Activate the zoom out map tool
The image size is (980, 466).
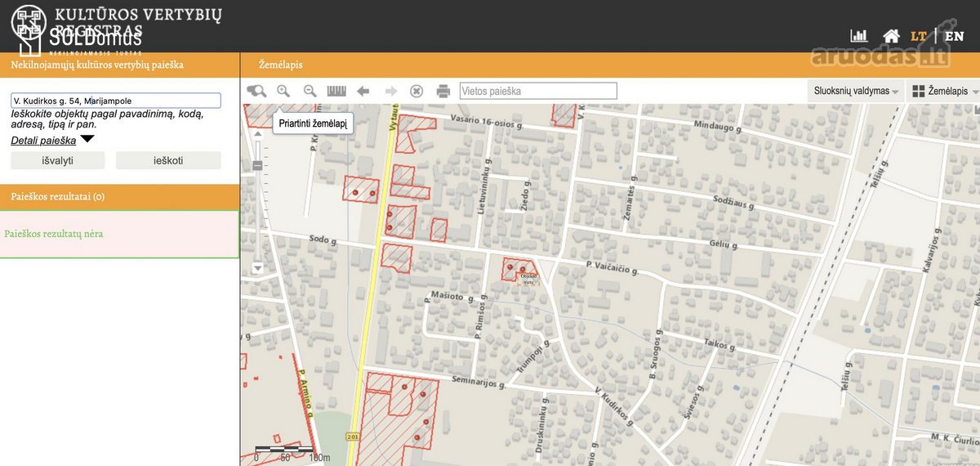point(310,91)
